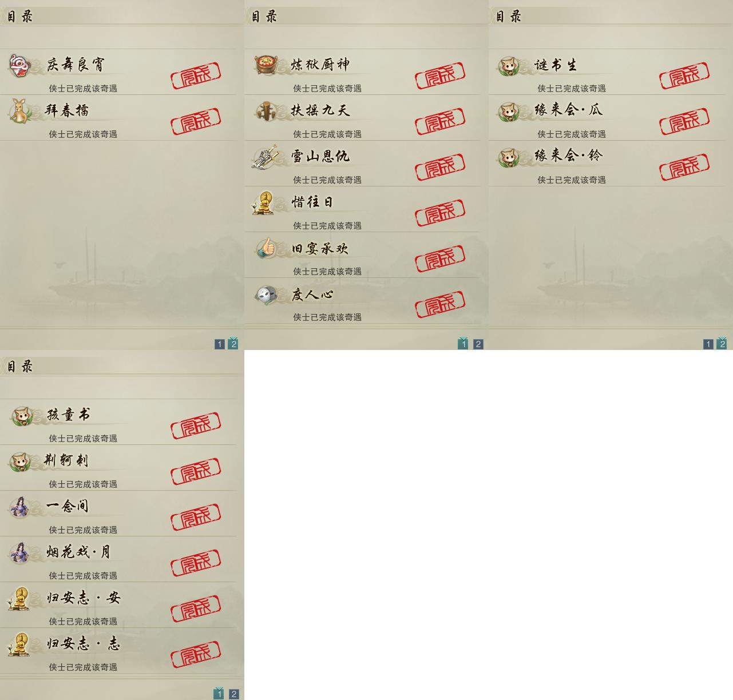Image resolution: width=733 pixels, height=700 pixels.
Task: Click the white mask icon for 度人心
Action: [x=265, y=294]
